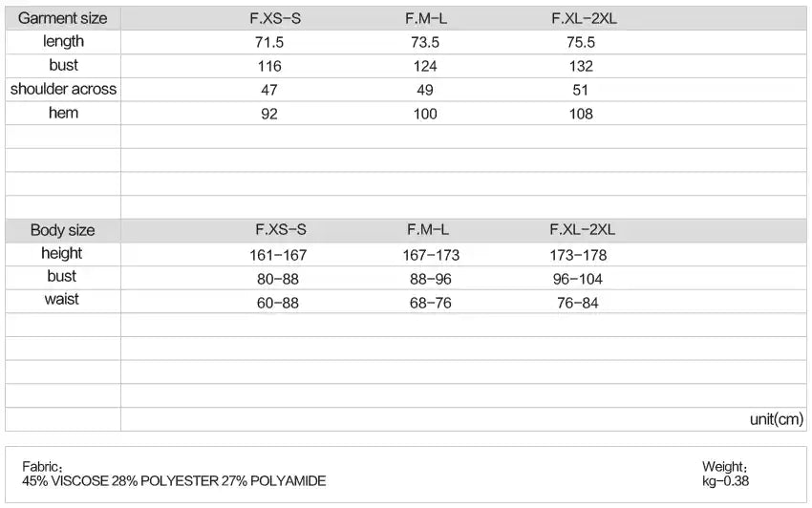Select the waist range 76-84

(579, 304)
